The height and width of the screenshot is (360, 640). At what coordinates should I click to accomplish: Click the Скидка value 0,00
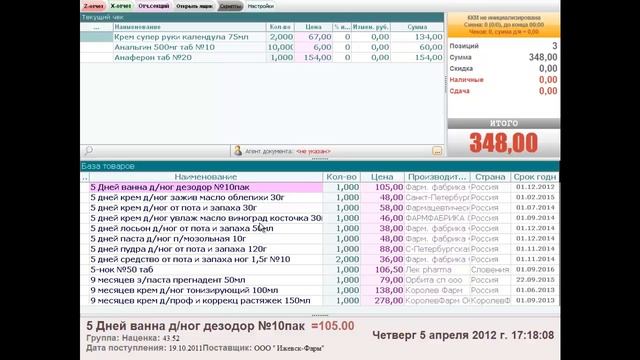tap(548, 68)
